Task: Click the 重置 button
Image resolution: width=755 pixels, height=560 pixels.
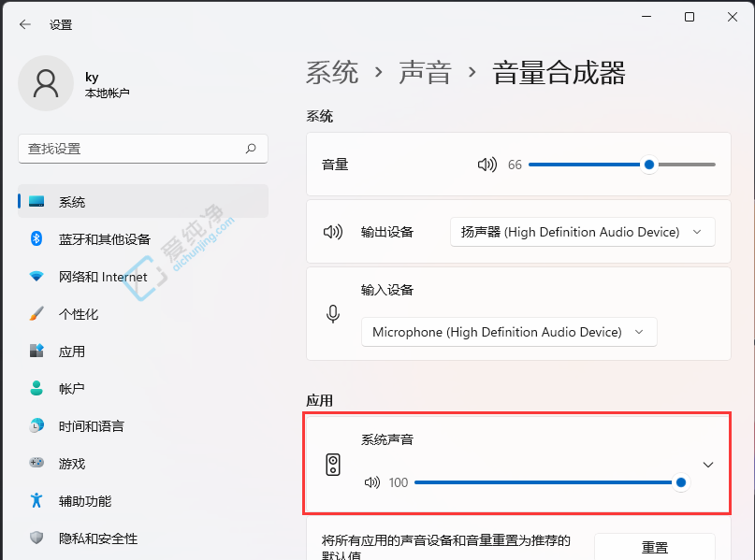Action: click(x=655, y=547)
